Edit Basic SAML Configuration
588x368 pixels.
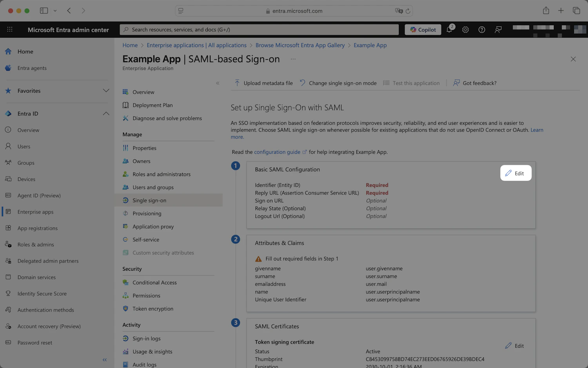click(x=515, y=173)
